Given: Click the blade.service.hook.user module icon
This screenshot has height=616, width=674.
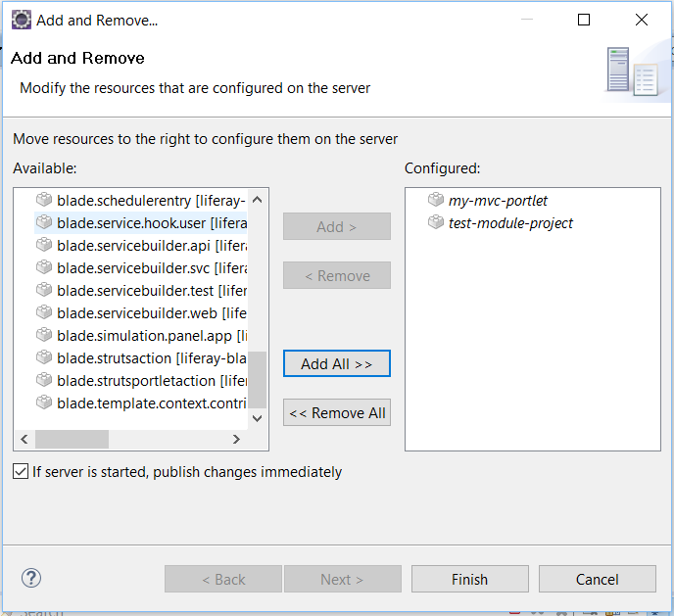Looking at the screenshot, I should pos(44,222).
